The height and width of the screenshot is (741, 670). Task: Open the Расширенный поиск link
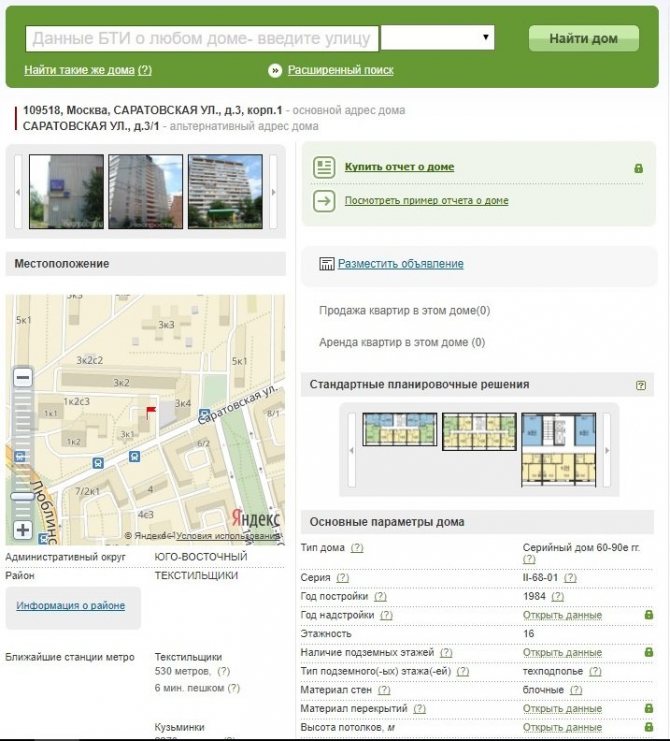point(341,70)
